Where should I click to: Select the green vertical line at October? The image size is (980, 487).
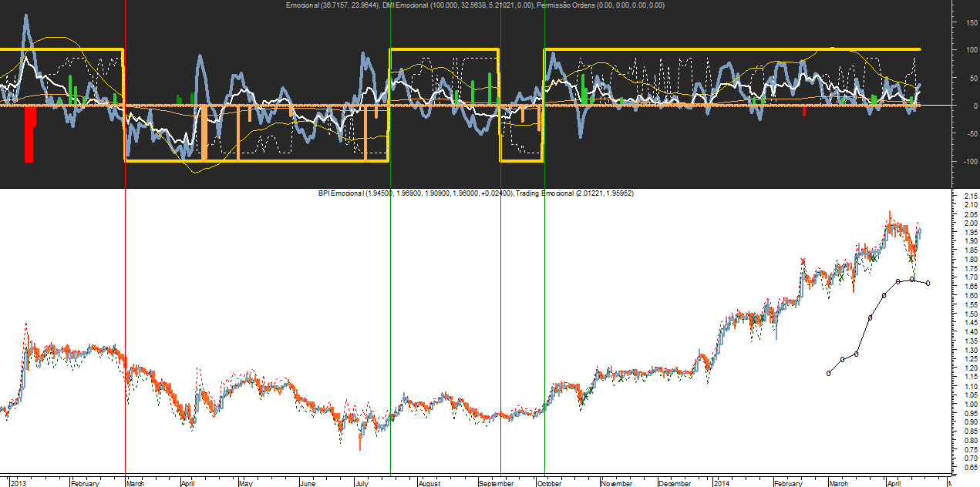(545, 308)
